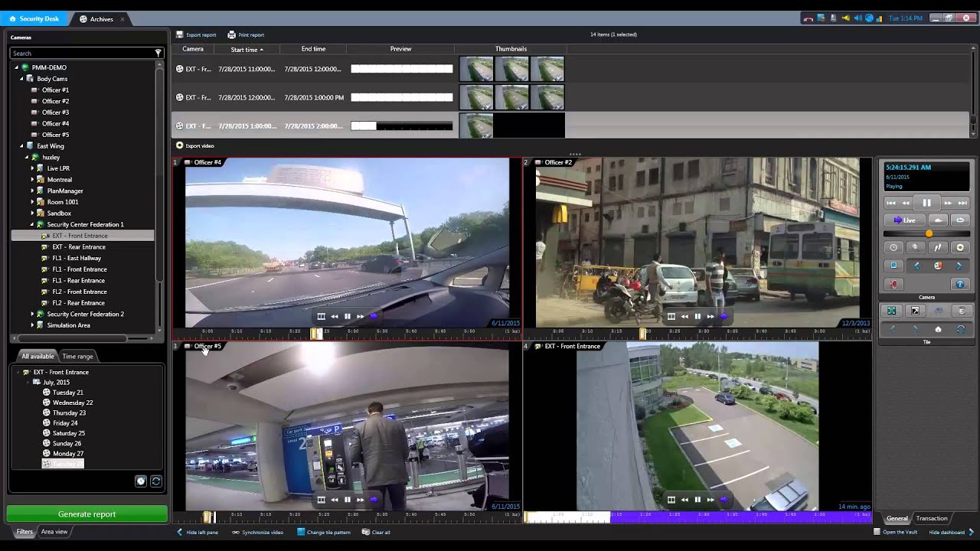980x551 pixels.
Task: Switch to the Time range tab
Action: point(77,357)
